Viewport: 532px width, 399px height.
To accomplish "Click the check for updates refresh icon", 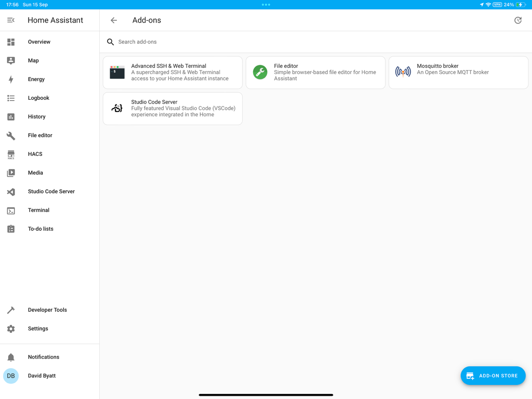I will (518, 20).
